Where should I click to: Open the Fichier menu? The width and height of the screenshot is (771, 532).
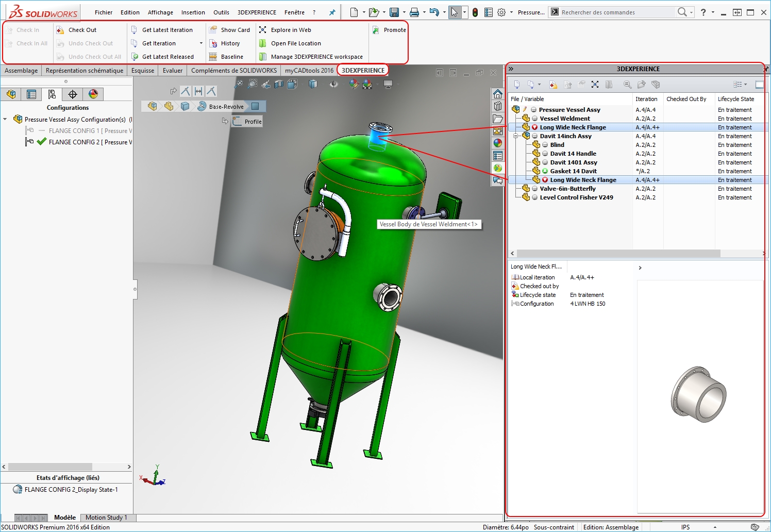[x=104, y=12]
